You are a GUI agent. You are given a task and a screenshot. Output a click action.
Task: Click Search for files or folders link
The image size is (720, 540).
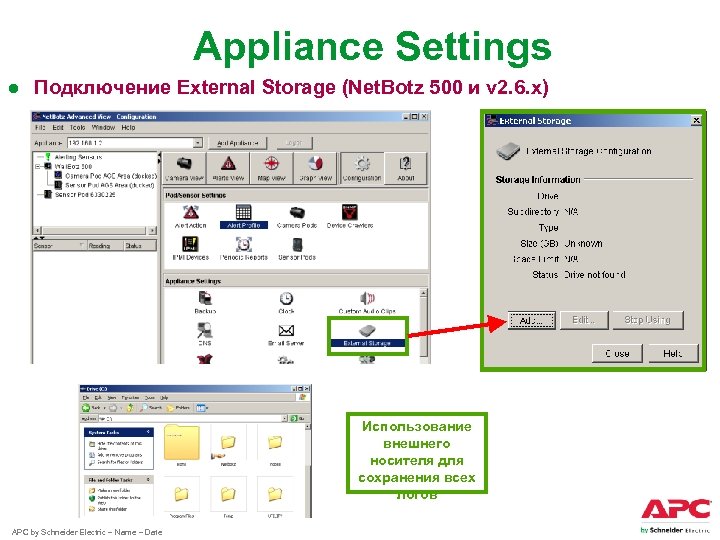click(119, 462)
